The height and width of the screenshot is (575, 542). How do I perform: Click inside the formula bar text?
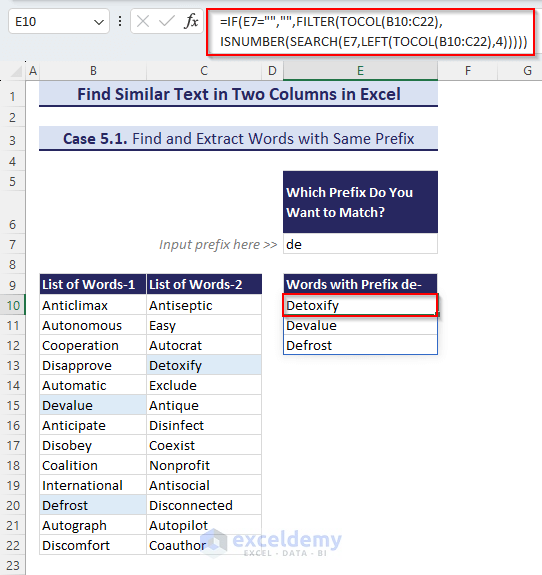coord(370,32)
